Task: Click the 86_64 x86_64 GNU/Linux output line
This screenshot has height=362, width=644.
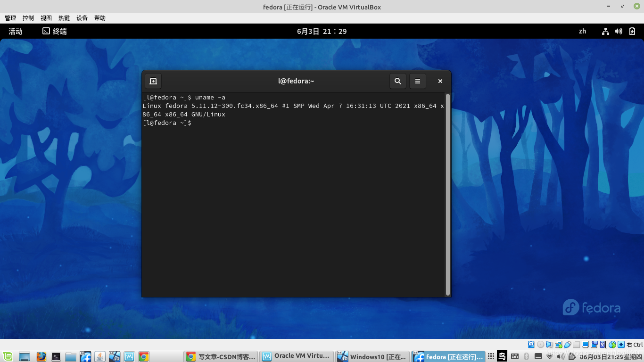Action: 184,115
